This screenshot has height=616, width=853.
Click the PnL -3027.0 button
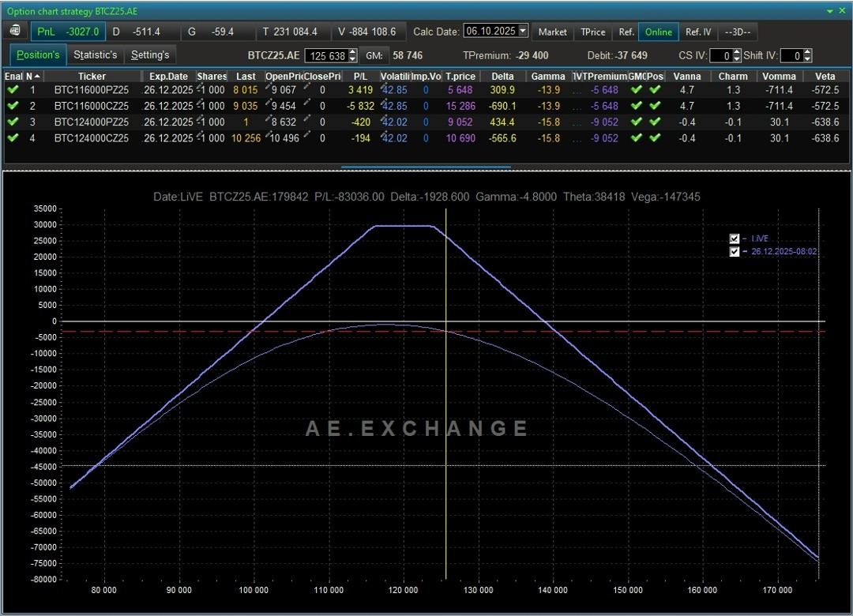[68, 32]
